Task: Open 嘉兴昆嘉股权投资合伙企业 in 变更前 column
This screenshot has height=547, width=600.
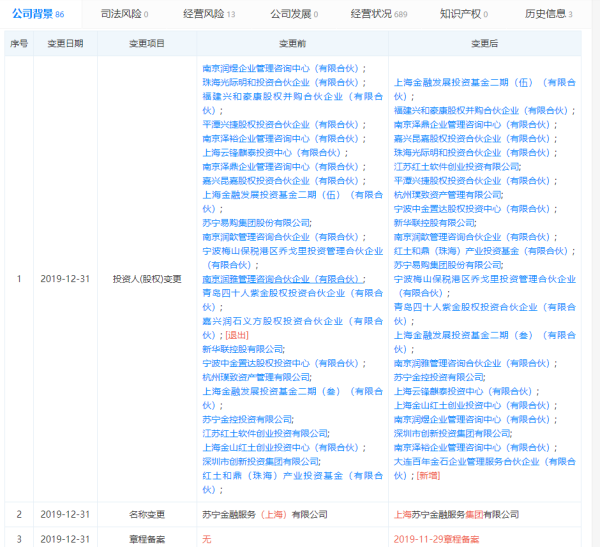Action: [x=280, y=181]
